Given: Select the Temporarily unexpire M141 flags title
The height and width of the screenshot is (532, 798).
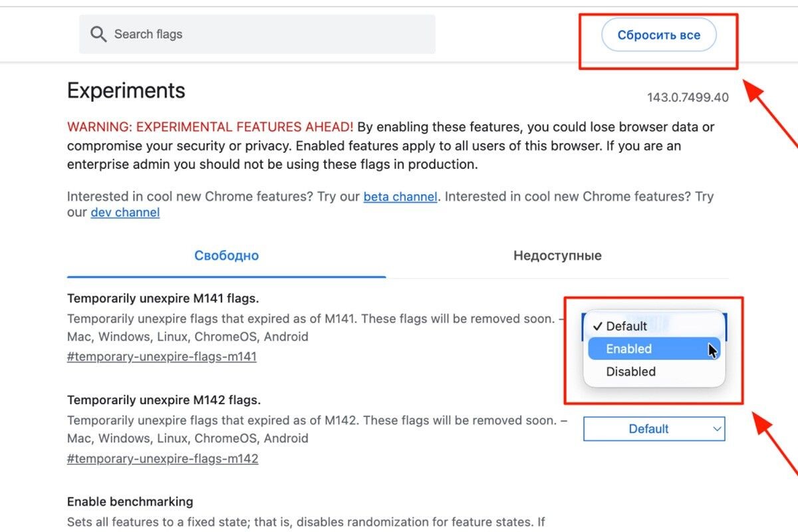Looking at the screenshot, I should click(163, 298).
